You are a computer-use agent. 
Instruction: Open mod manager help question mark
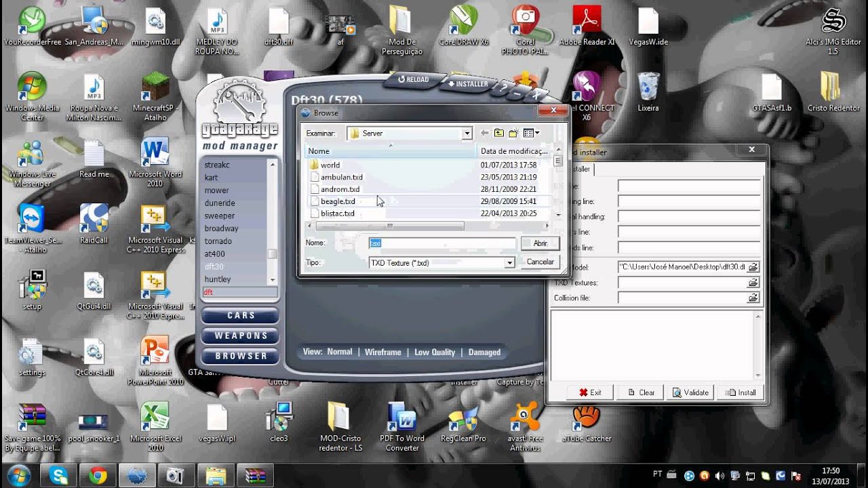502,89
